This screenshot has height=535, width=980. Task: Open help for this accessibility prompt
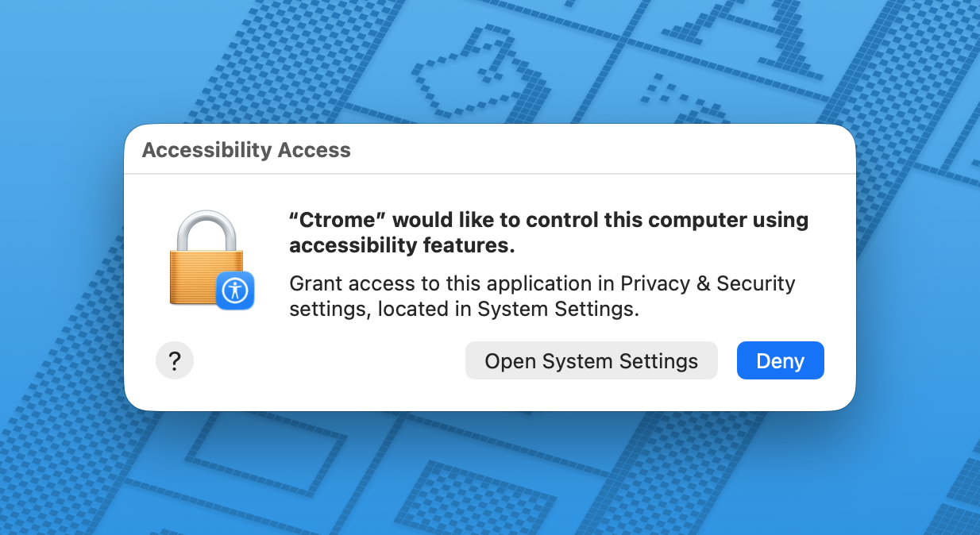coord(175,360)
